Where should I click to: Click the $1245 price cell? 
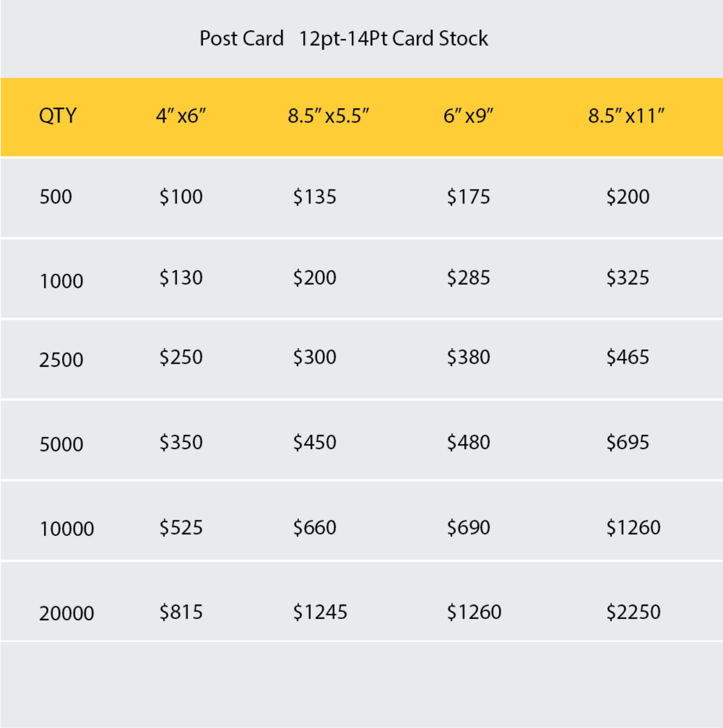320,612
